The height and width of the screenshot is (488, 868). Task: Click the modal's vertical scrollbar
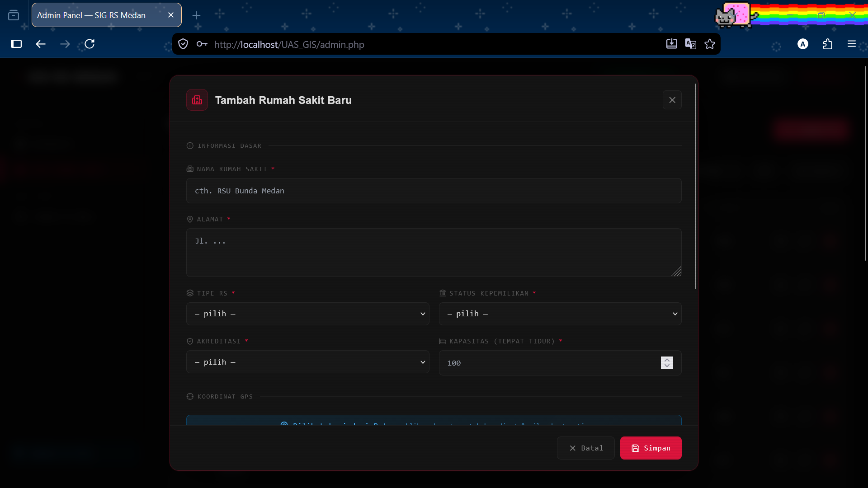(x=695, y=186)
